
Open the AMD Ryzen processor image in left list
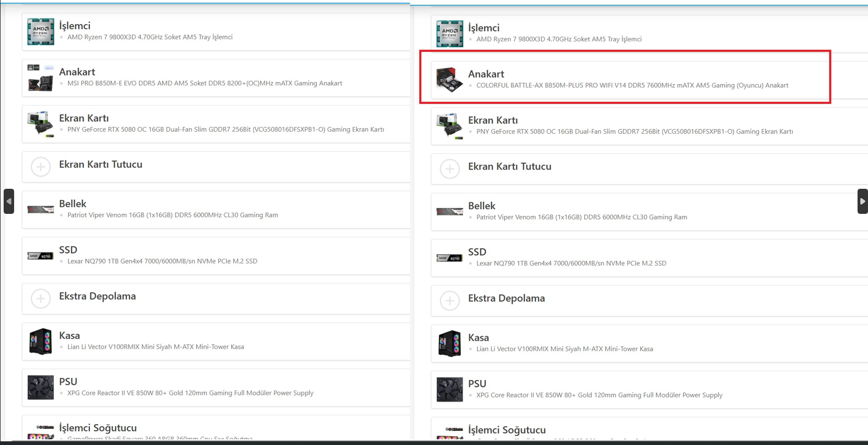[x=41, y=32]
